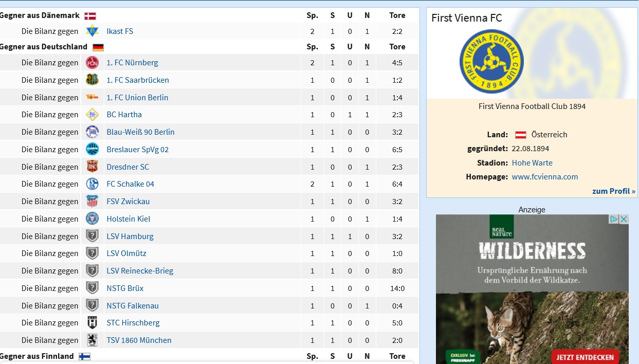The width and height of the screenshot is (639, 364).
Task: Click the FC Schalke 04 logo icon
Action: pos(92,184)
